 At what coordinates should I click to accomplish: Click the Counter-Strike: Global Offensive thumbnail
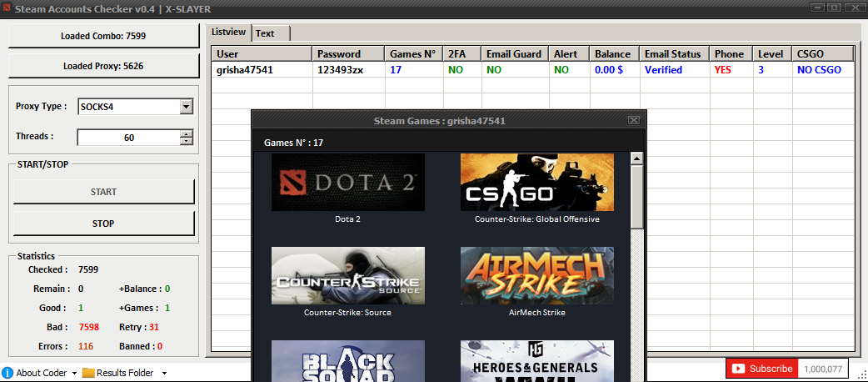coord(537,182)
